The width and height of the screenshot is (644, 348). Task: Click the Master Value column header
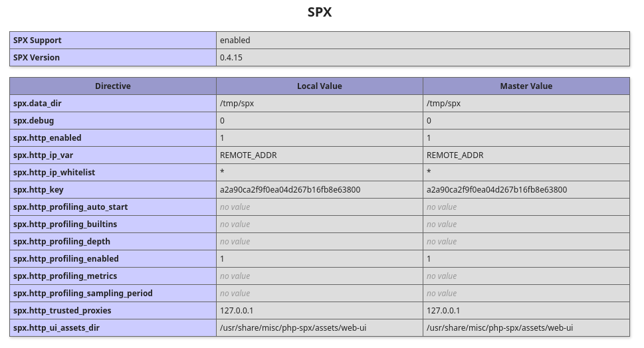pyautogui.click(x=526, y=86)
